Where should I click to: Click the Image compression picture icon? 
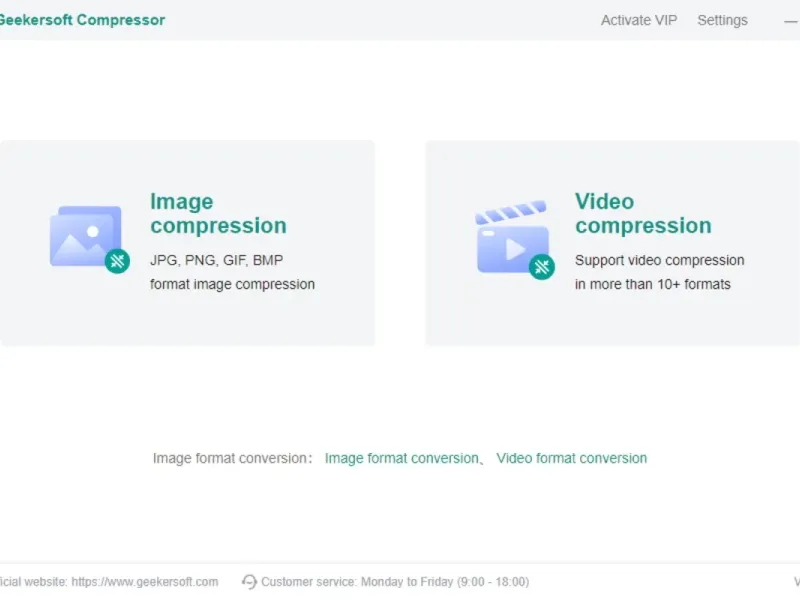coord(90,239)
